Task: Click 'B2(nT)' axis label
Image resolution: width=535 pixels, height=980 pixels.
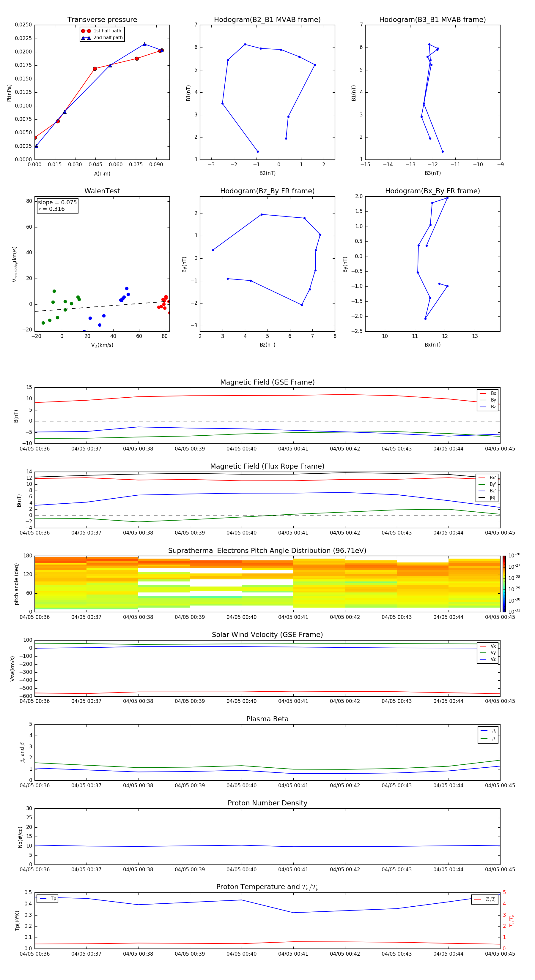Action: (267, 173)
